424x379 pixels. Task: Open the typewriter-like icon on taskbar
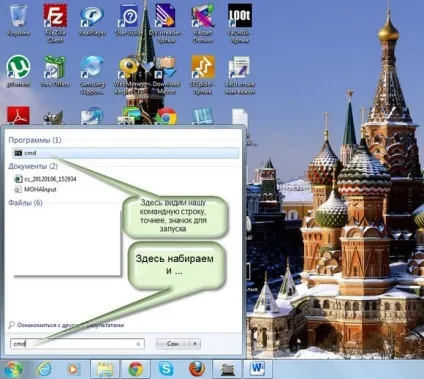(227, 369)
